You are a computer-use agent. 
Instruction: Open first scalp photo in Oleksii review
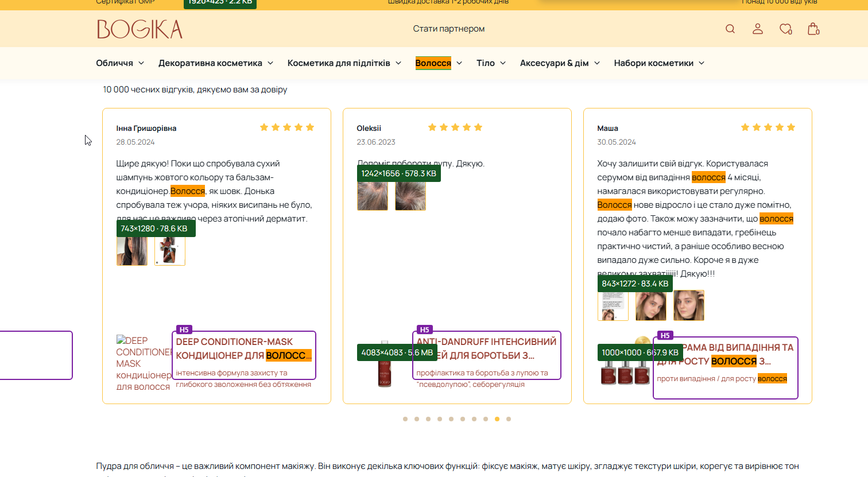[373, 196]
